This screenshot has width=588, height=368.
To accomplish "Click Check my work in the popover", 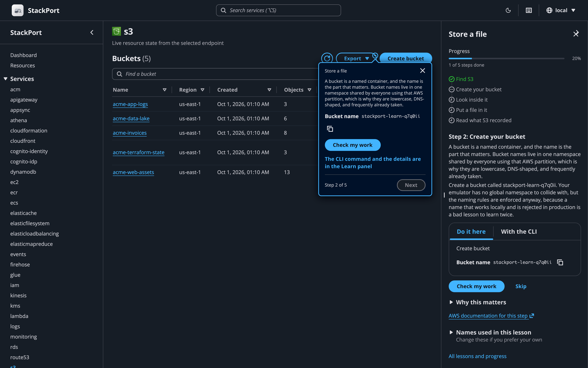I will [353, 145].
